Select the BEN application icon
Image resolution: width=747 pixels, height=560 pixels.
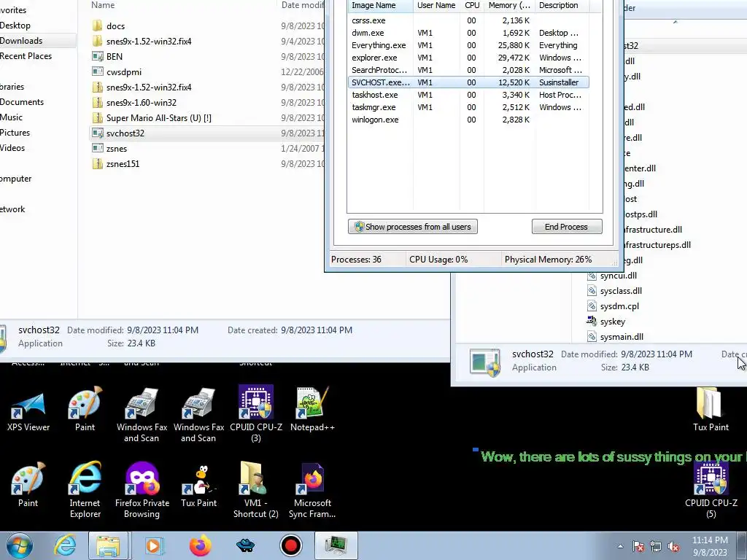pos(97,56)
